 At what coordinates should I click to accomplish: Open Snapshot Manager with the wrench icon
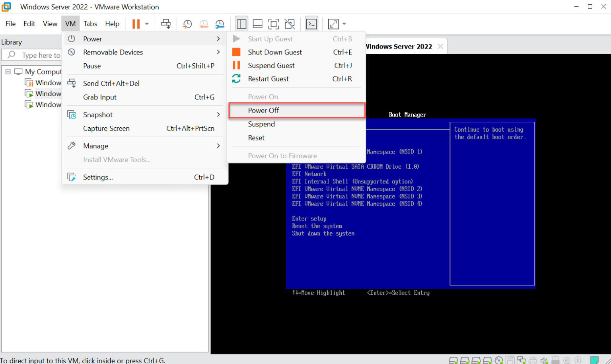coord(220,23)
